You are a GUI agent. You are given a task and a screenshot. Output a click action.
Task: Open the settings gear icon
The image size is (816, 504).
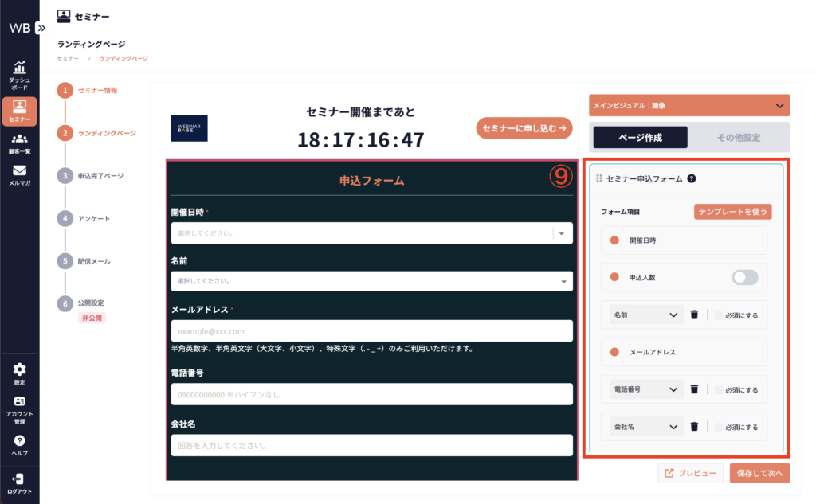(x=19, y=369)
